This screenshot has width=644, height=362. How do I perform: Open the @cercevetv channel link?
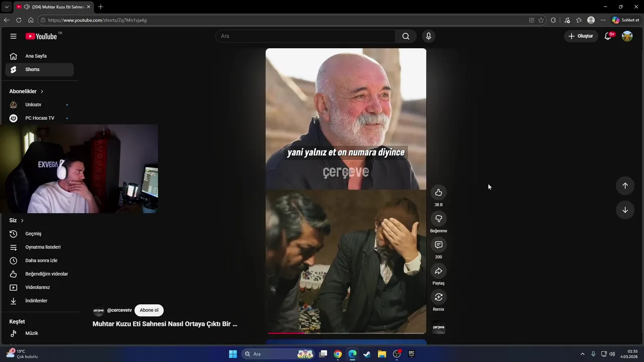119,310
